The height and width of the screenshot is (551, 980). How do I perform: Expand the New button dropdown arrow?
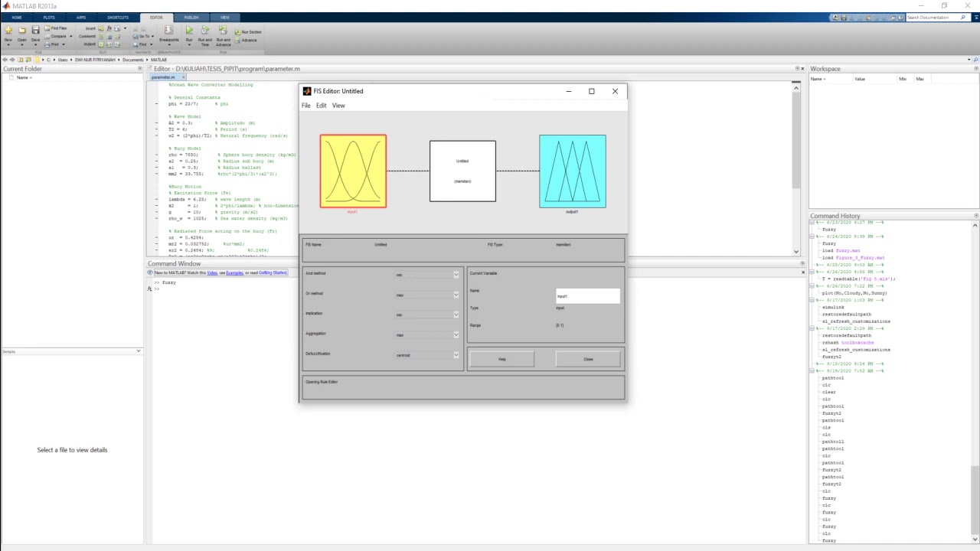click(x=8, y=45)
